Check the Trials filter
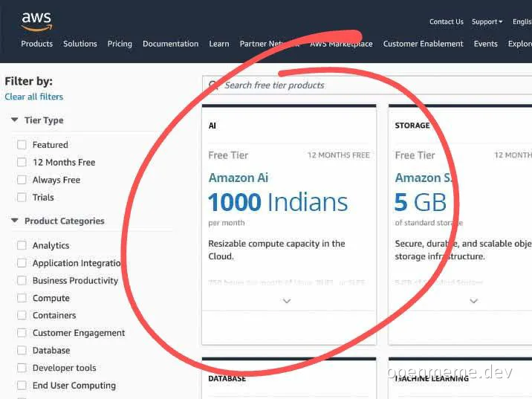 pyautogui.click(x=22, y=197)
